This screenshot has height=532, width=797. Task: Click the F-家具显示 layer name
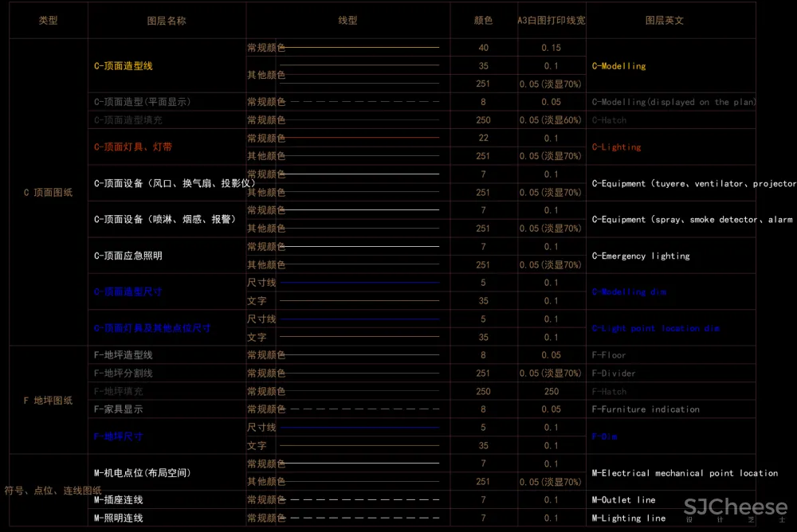pyautogui.click(x=118, y=409)
